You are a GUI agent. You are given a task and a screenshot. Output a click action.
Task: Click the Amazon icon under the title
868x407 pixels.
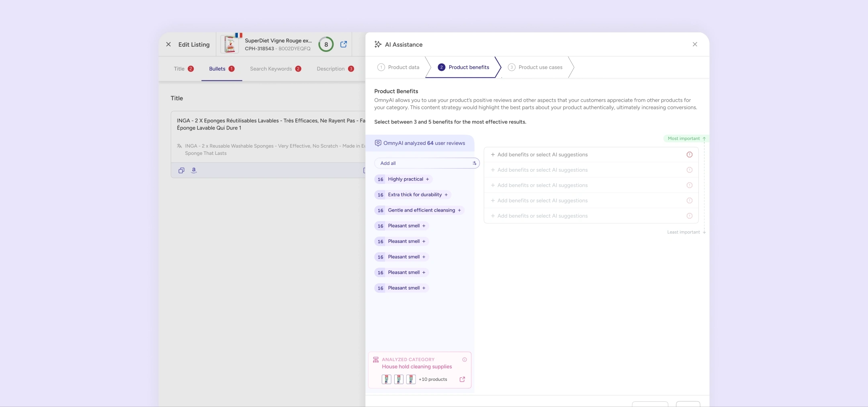point(194,171)
